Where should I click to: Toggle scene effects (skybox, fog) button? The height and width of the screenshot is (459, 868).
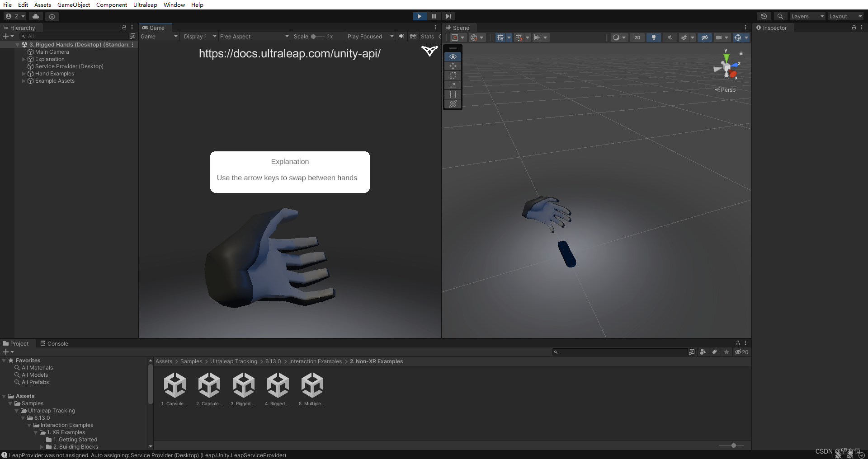(684, 37)
